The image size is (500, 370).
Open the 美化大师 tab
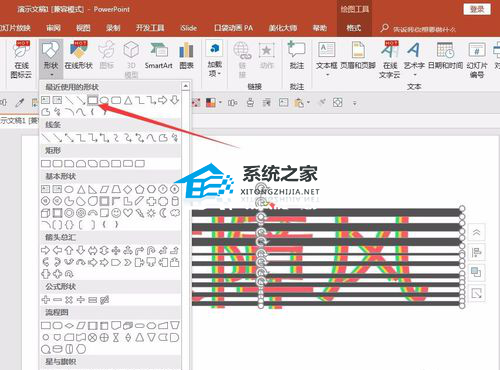click(x=283, y=28)
